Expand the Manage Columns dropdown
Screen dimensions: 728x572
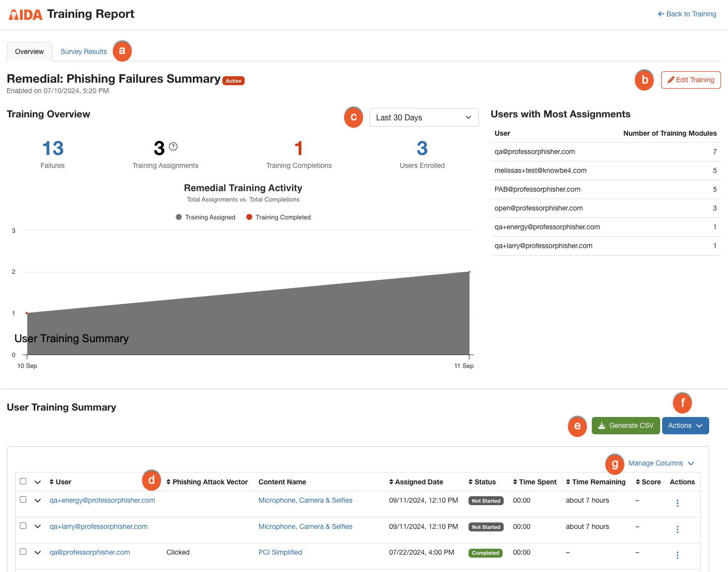click(661, 463)
